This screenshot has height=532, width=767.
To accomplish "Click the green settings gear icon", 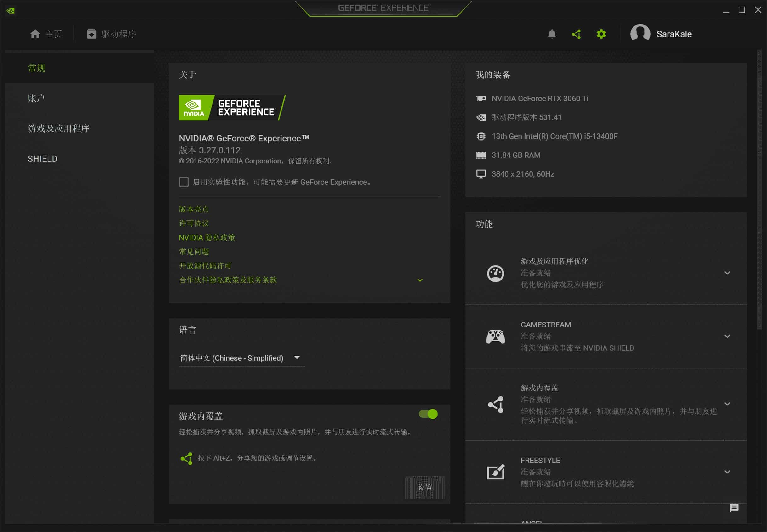I will coord(601,34).
